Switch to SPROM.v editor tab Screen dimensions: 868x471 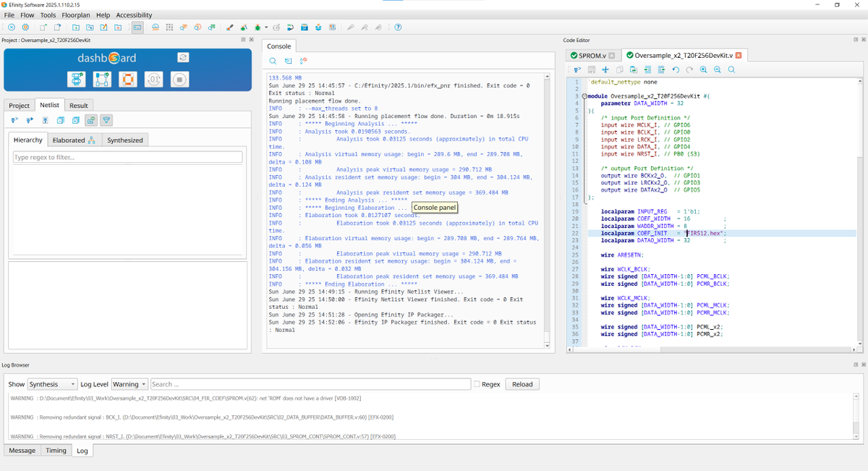click(592, 55)
